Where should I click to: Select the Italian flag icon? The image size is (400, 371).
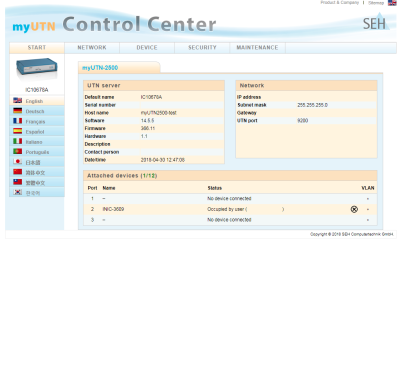[x=18, y=141]
